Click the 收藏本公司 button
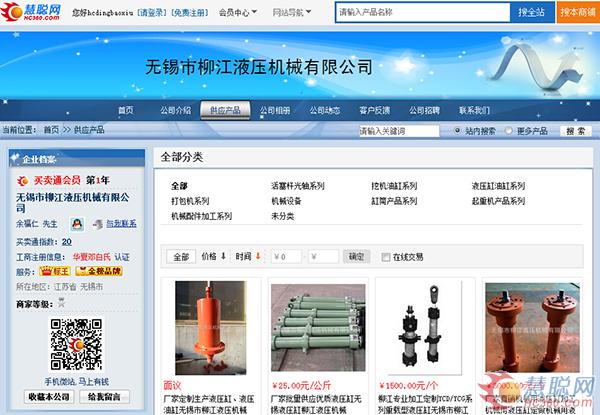 click(x=49, y=397)
